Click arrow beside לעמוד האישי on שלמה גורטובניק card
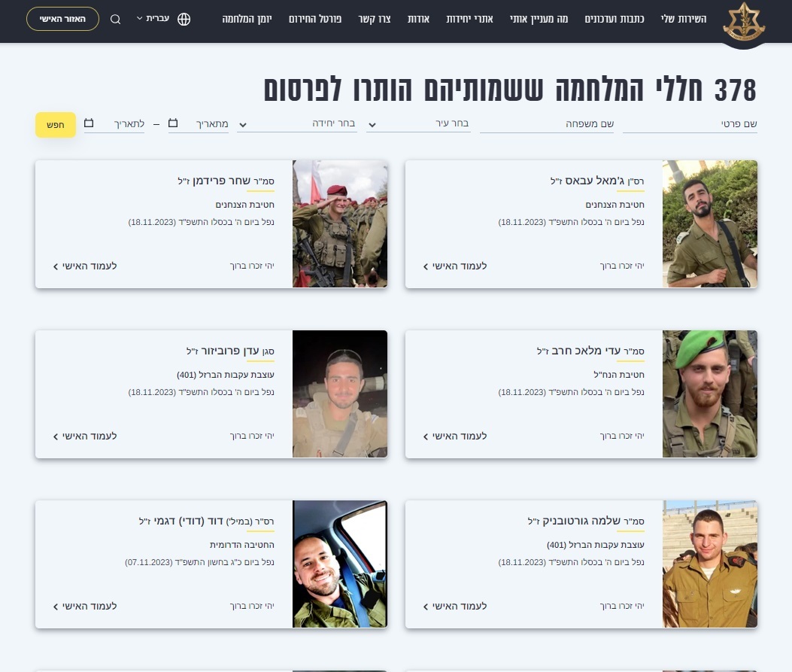 pyautogui.click(x=426, y=607)
